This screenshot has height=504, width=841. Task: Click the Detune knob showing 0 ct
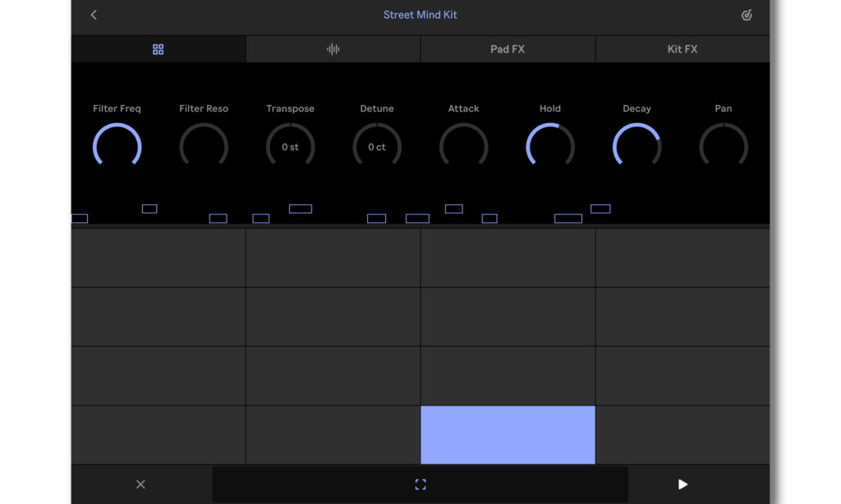pyautogui.click(x=377, y=145)
